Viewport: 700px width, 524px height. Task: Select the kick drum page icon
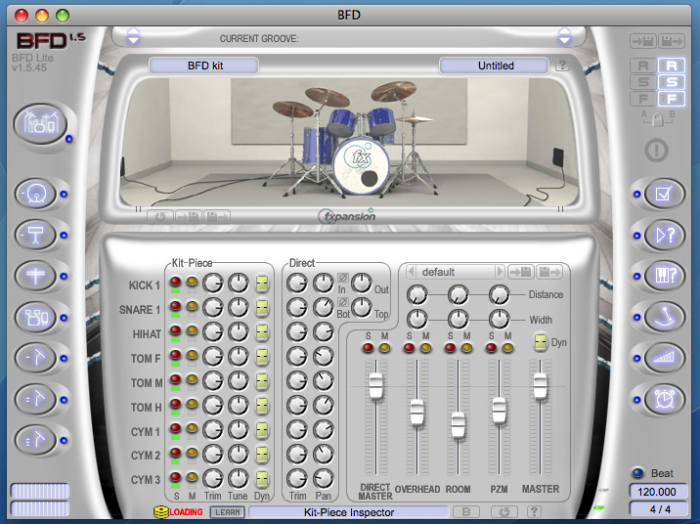(36, 194)
